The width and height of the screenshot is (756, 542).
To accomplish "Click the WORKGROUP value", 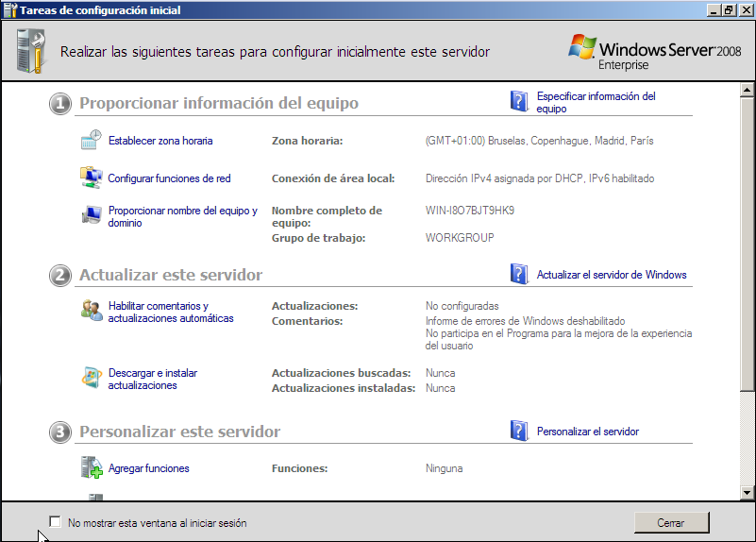I will 460,238.
